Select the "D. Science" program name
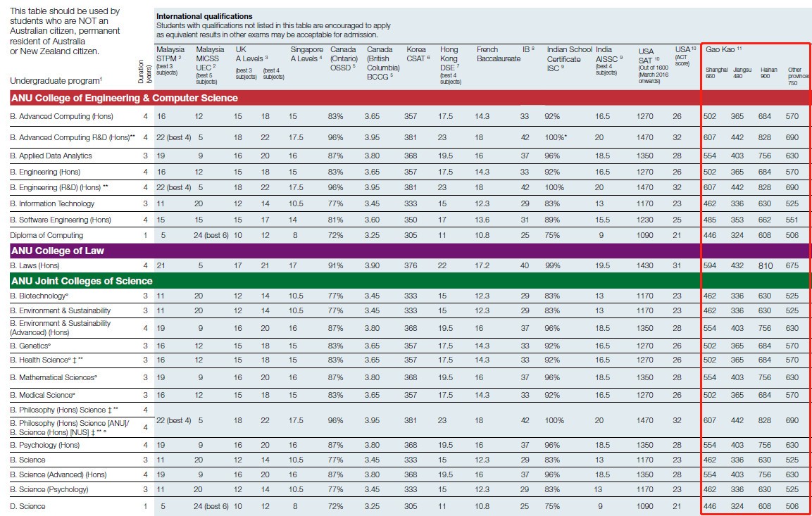The image size is (812, 516). pyautogui.click(x=27, y=506)
